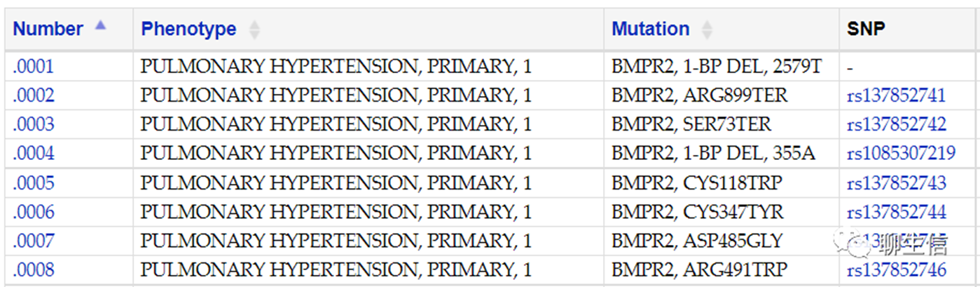
Task: Select the Number column header
Action: tap(48, 29)
